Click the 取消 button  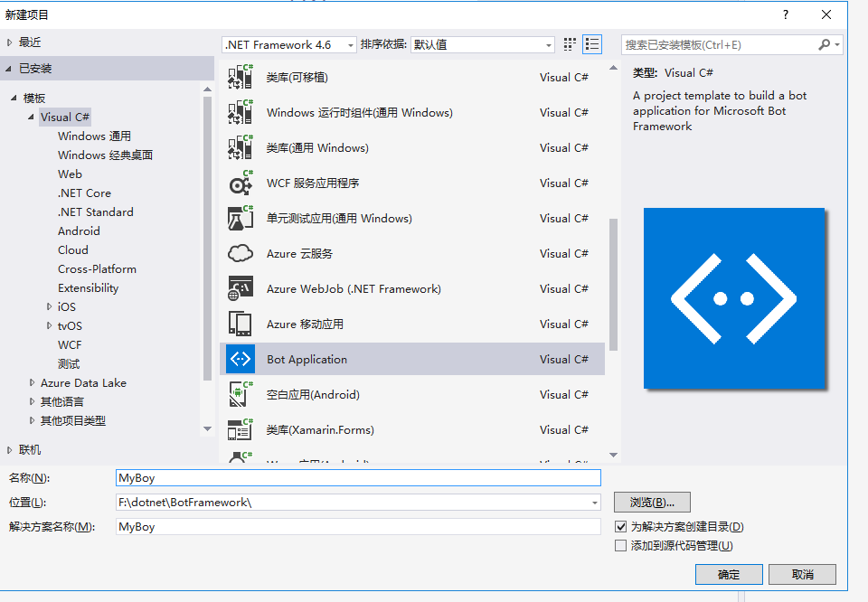coord(802,574)
